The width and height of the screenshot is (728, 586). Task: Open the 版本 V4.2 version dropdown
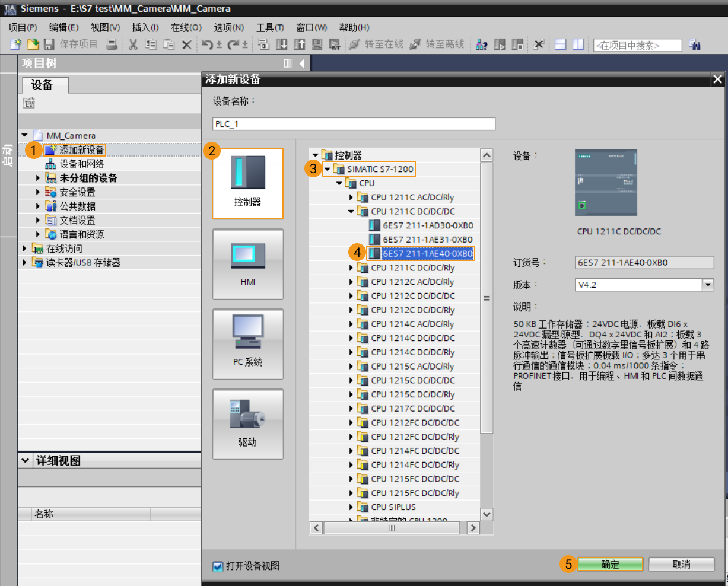706,285
